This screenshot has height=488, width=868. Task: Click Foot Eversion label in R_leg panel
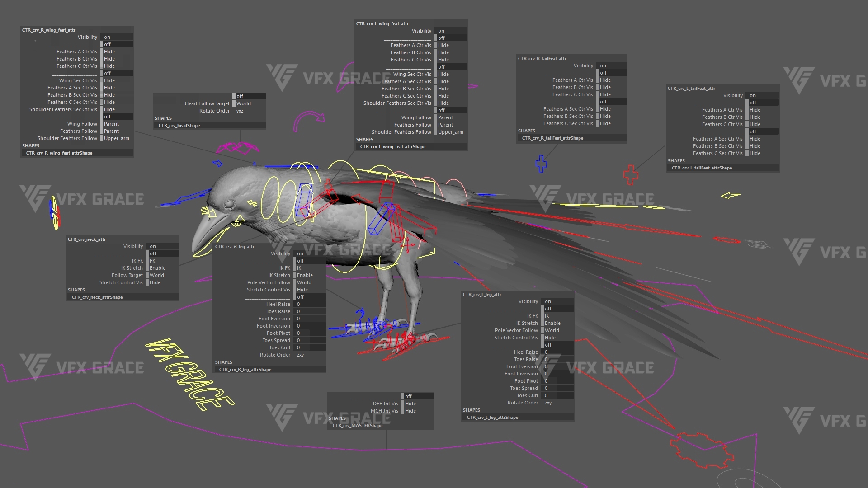tap(274, 319)
